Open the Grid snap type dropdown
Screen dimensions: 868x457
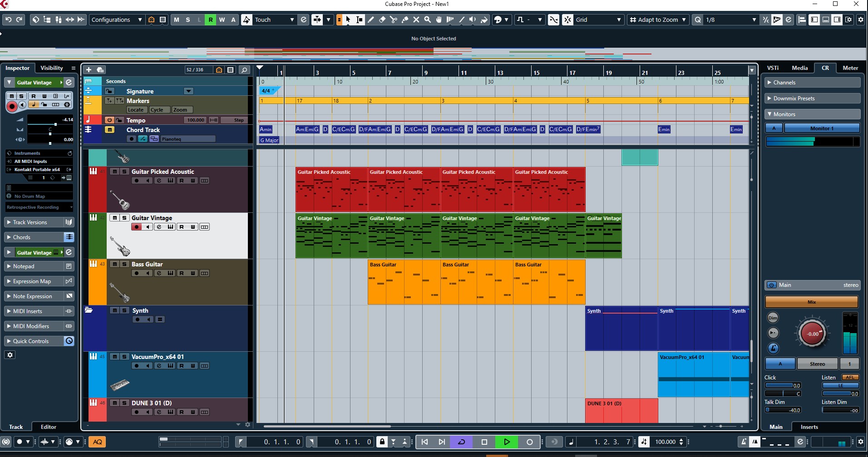point(598,20)
